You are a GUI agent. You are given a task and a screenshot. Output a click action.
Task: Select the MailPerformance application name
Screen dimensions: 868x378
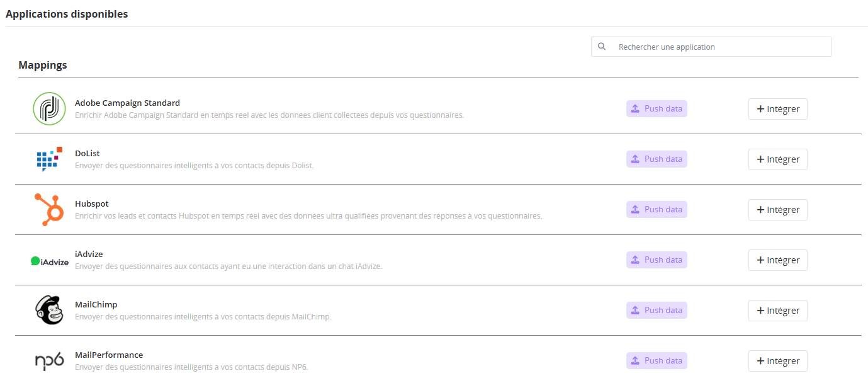point(109,355)
